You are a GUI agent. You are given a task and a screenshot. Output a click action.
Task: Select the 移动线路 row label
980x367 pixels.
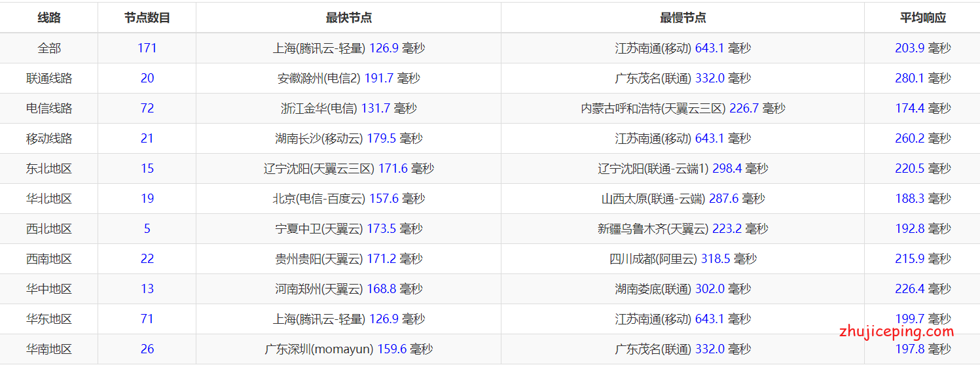[49, 139]
